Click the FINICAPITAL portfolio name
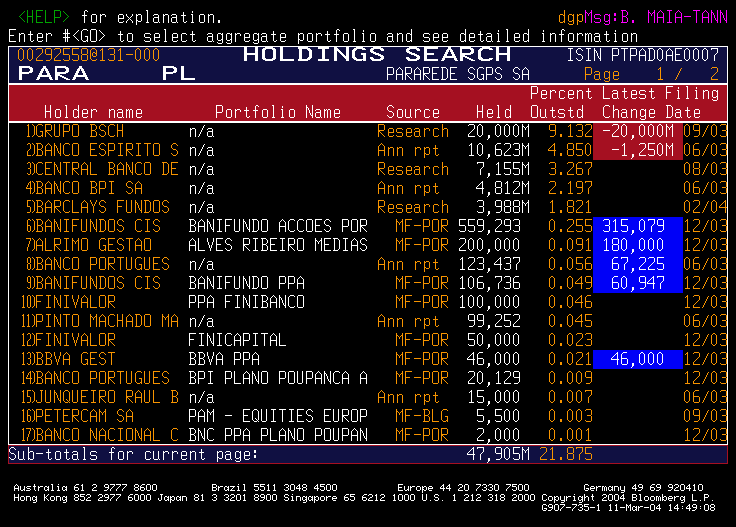This screenshot has height=527, width=736. click(237, 340)
